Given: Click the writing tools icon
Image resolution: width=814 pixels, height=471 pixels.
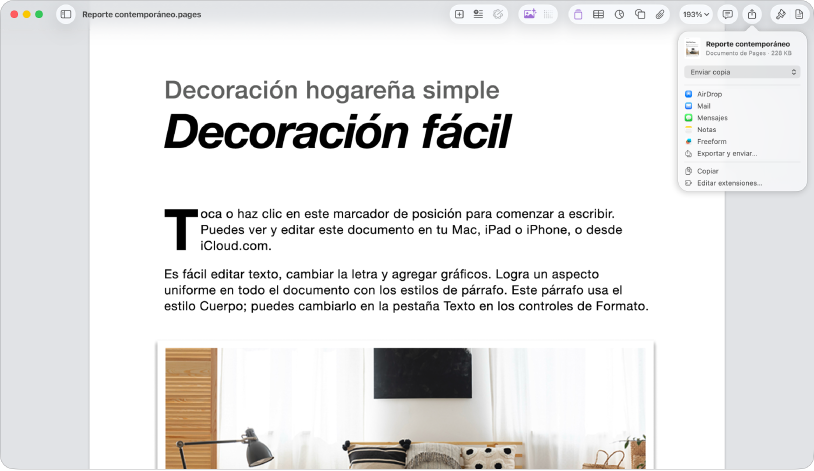Looking at the screenshot, I should tap(498, 15).
